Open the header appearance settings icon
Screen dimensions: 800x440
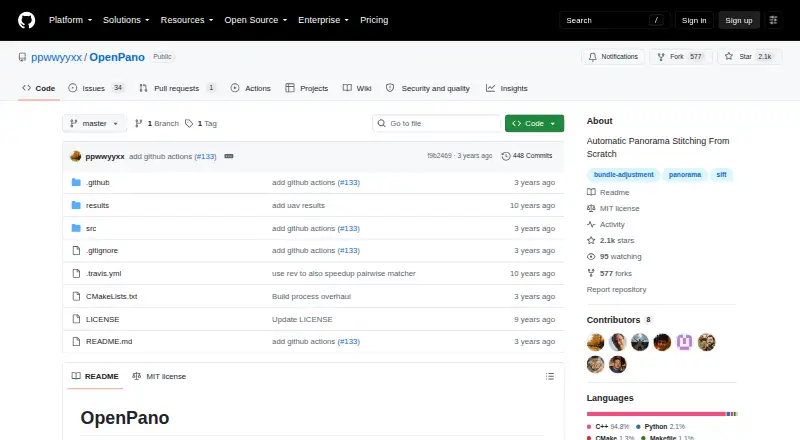click(773, 20)
